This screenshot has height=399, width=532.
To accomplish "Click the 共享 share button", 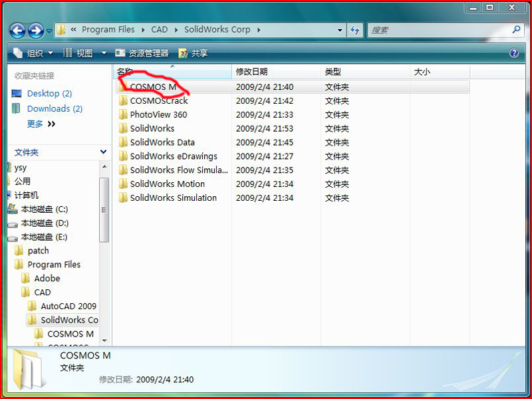I will click(x=193, y=53).
